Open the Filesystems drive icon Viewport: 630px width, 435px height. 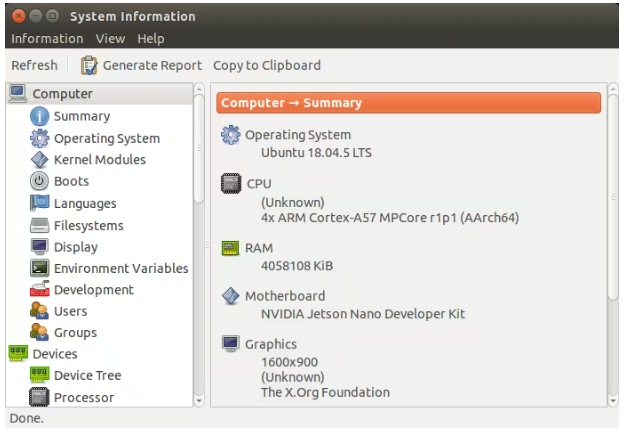click(x=40, y=226)
